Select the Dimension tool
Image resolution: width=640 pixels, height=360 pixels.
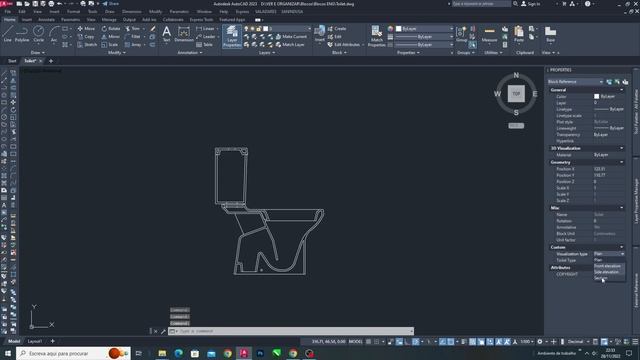pyautogui.click(x=184, y=34)
